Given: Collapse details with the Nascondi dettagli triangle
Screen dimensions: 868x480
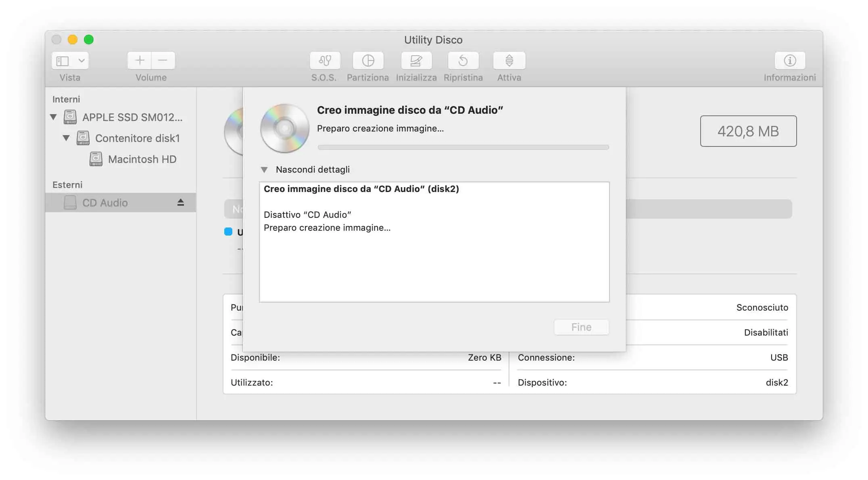Looking at the screenshot, I should point(265,169).
